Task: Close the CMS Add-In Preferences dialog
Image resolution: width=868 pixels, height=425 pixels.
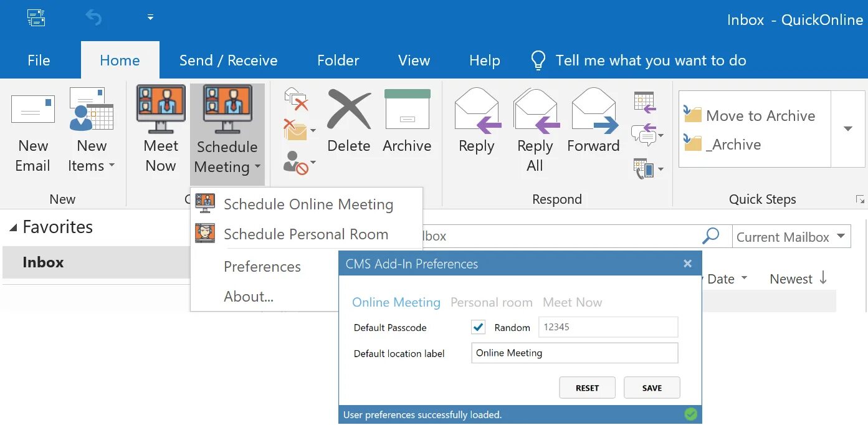Action: [687, 264]
